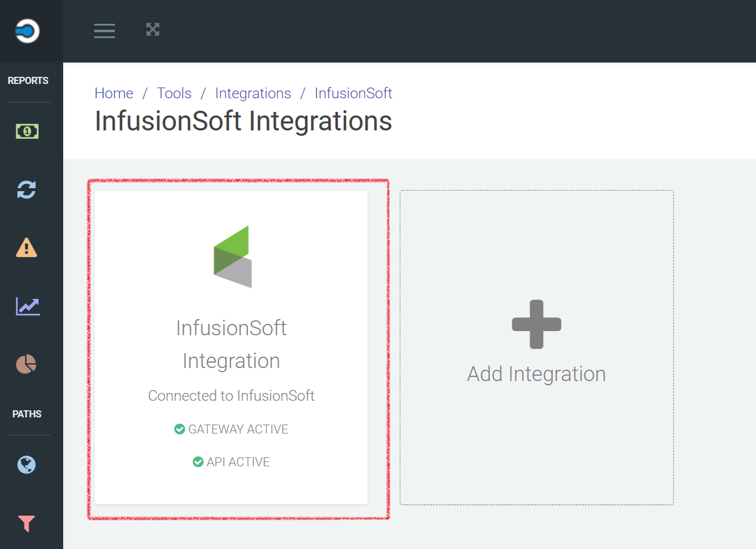Open the InfusionSoft Integration card title
Viewport: 756px width, 549px height.
pyautogui.click(x=231, y=344)
